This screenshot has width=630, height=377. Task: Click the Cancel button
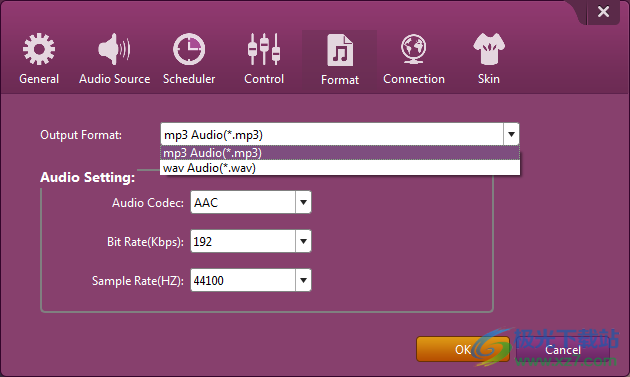point(562,350)
